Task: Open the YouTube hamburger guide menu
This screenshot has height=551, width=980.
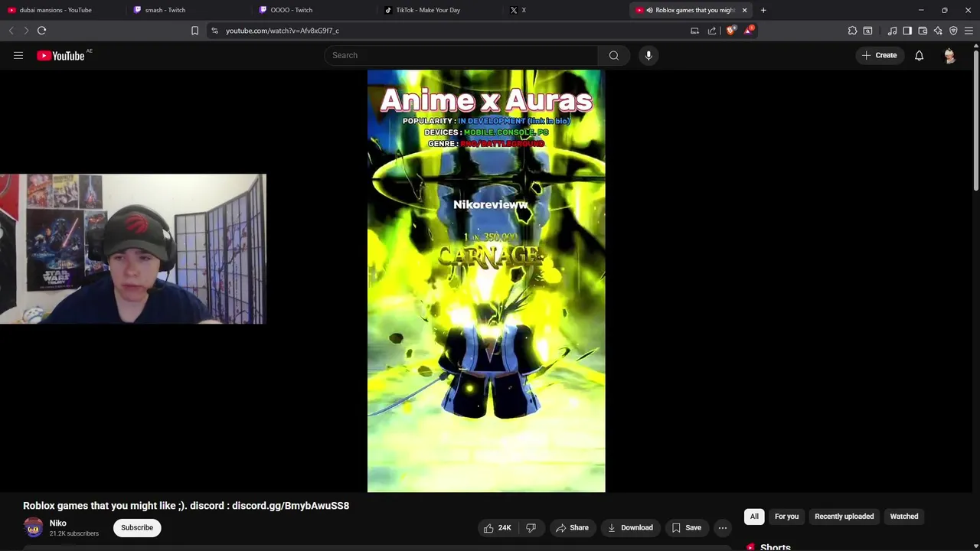Action: pos(18,55)
